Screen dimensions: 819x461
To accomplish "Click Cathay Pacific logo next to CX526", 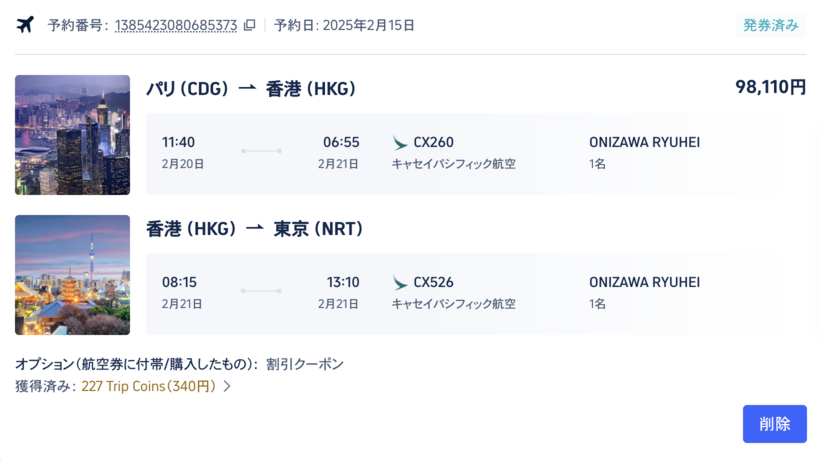I will point(400,282).
